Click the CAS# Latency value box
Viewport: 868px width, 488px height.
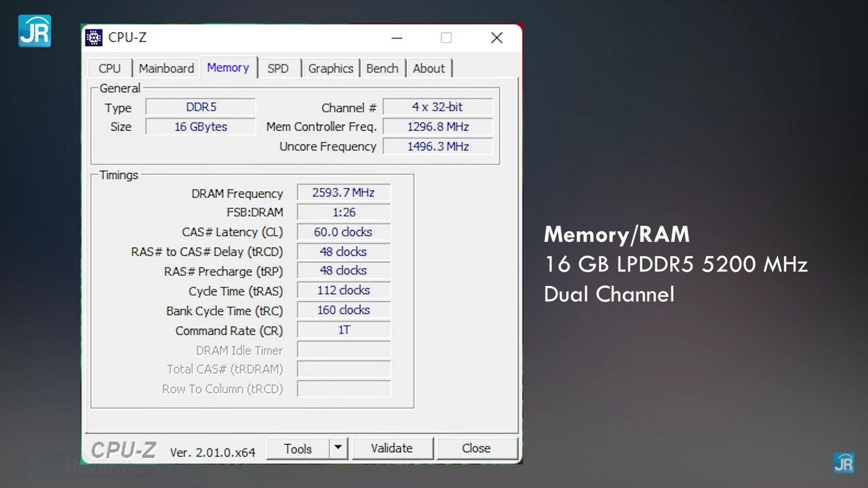[343, 232]
